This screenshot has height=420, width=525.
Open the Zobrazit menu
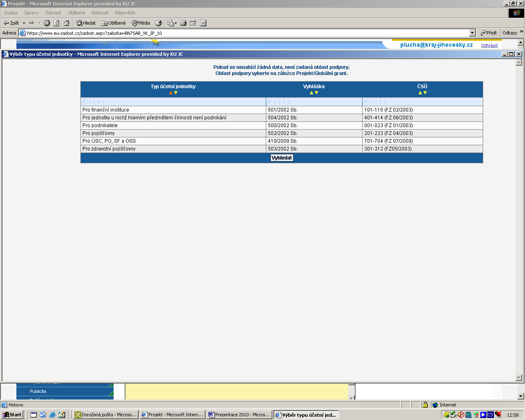53,13
